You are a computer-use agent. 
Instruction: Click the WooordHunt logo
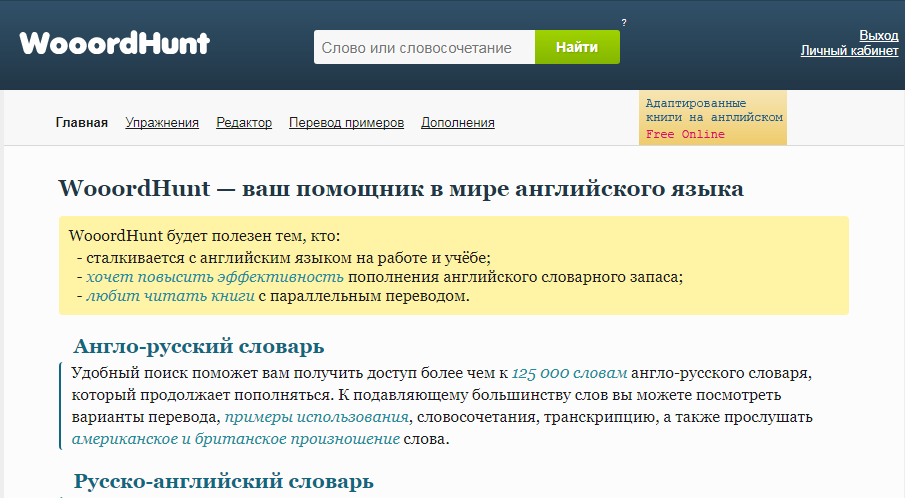click(x=114, y=43)
